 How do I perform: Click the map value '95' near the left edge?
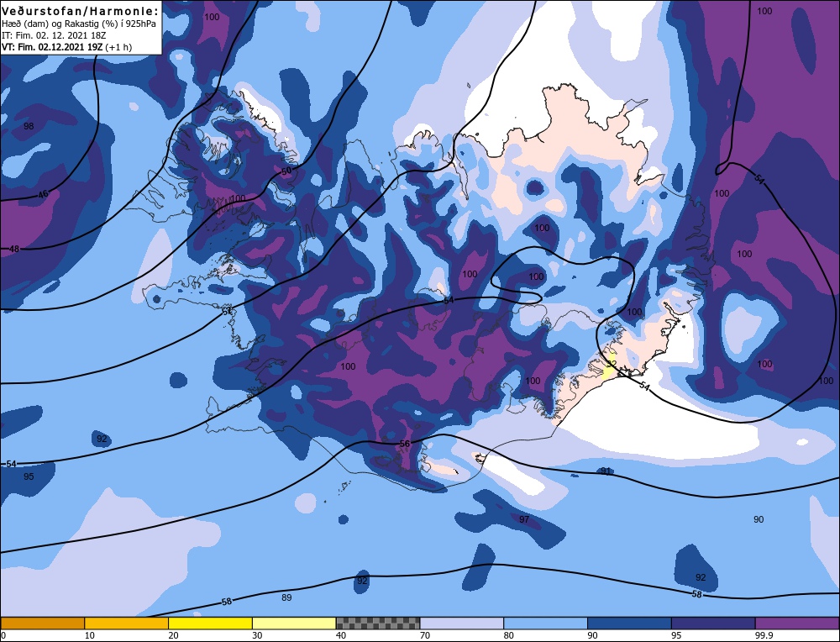click(29, 476)
